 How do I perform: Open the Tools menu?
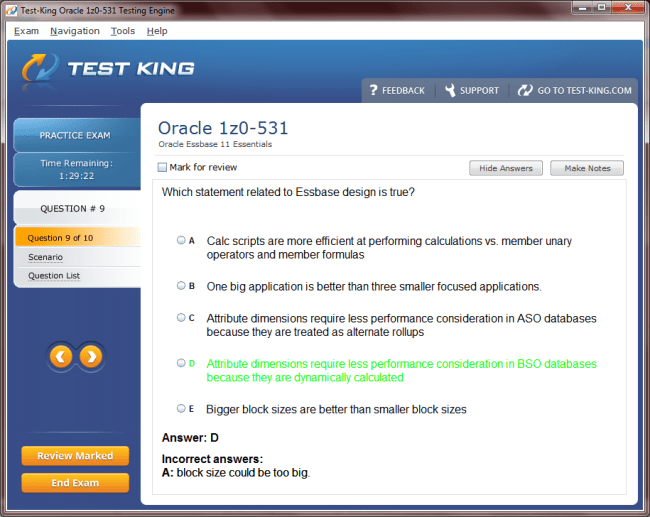point(123,31)
